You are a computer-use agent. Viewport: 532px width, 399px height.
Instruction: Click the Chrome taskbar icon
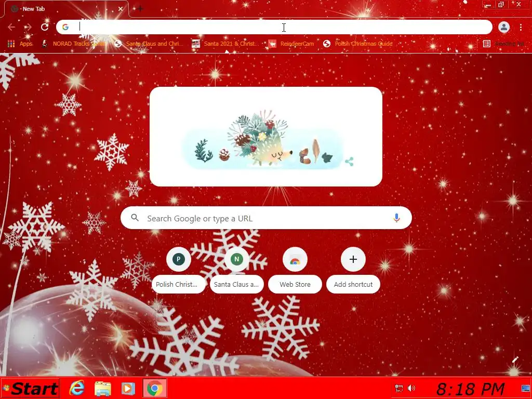point(155,389)
